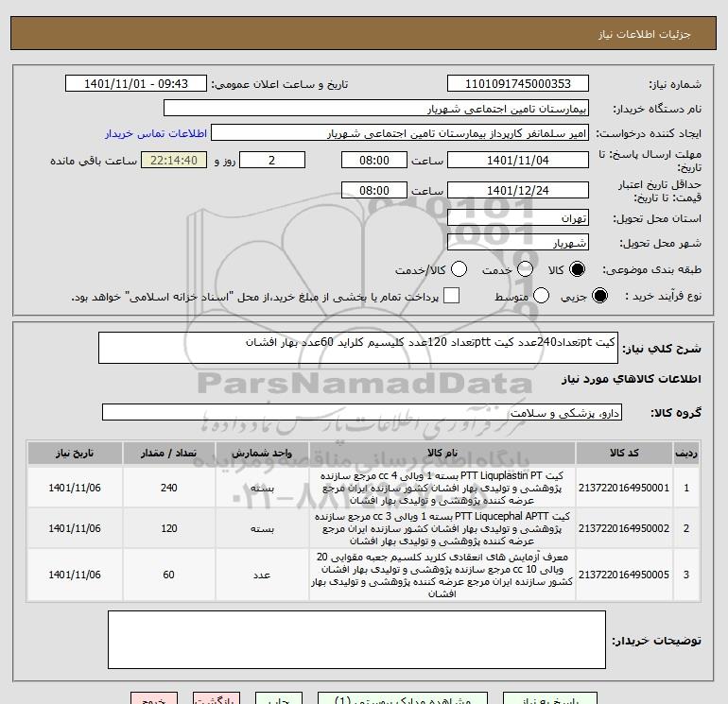Choose the جزیی purchase process option
Viewport: 728px width, 704px height.
(599, 296)
